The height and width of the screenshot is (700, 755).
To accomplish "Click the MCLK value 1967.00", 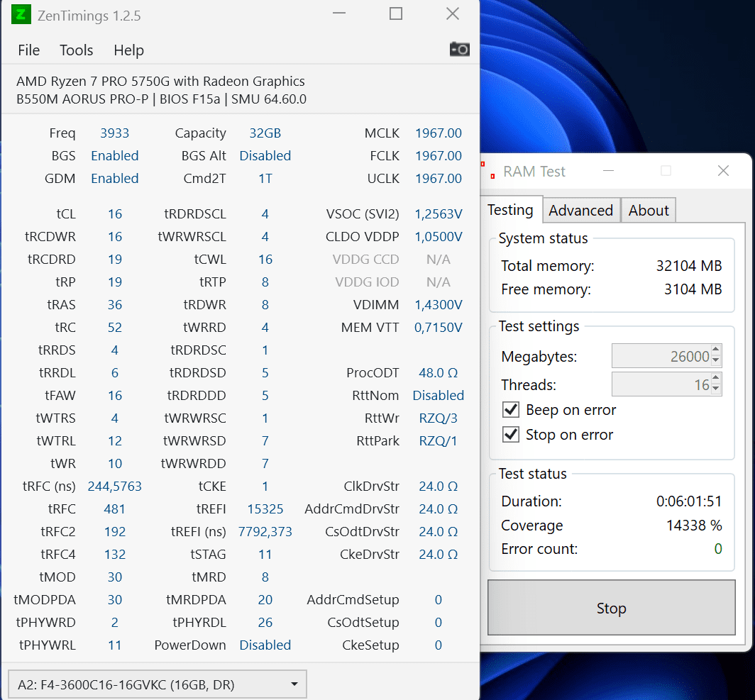I will click(x=439, y=133).
